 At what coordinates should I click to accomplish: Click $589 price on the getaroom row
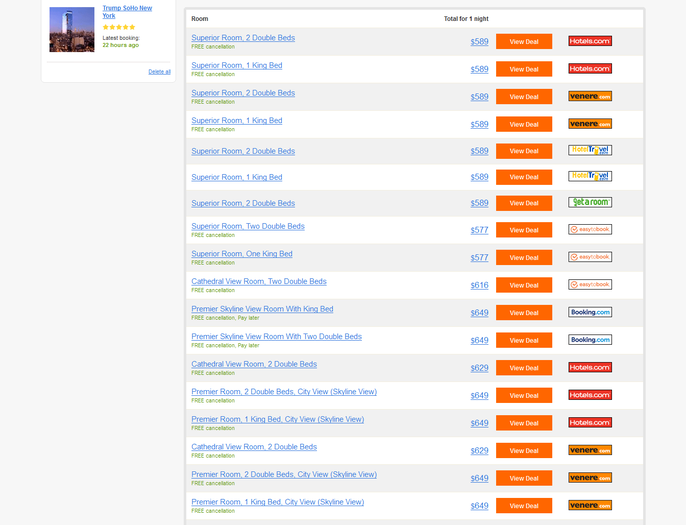(x=479, y=203)
